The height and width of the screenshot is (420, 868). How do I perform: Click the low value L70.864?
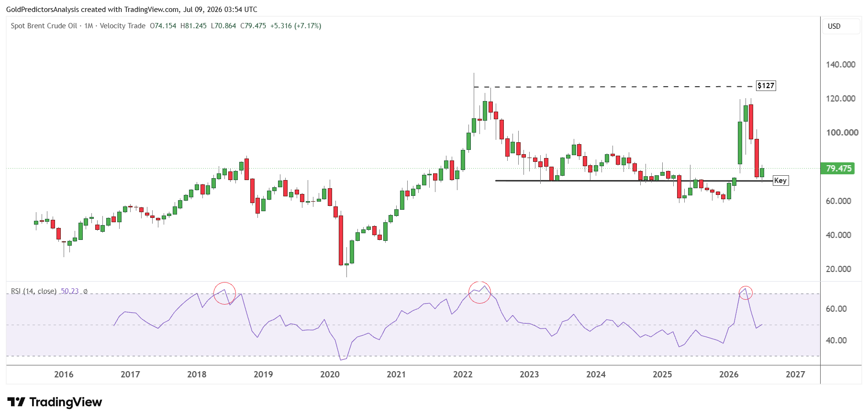223,26
